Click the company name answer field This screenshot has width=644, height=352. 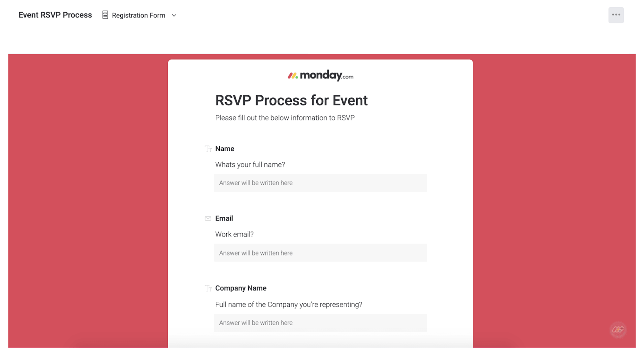[x=320, y=323]
